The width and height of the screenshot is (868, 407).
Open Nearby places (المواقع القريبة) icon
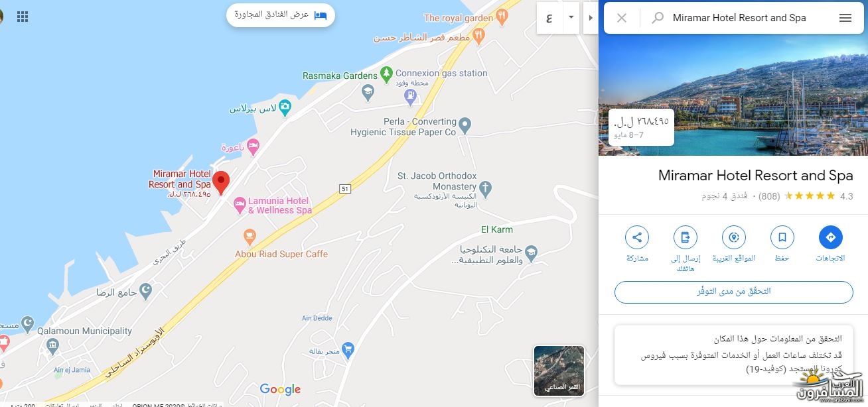(x=734, y=237)
